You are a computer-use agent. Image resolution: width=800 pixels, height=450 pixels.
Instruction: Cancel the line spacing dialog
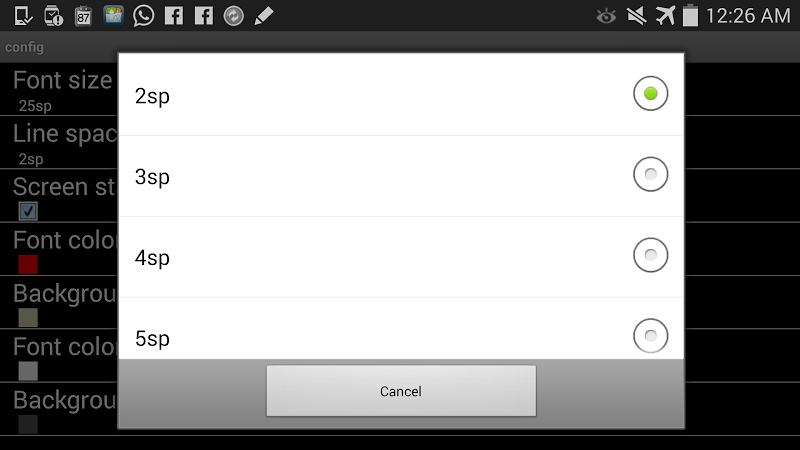[x=401, y=391]
